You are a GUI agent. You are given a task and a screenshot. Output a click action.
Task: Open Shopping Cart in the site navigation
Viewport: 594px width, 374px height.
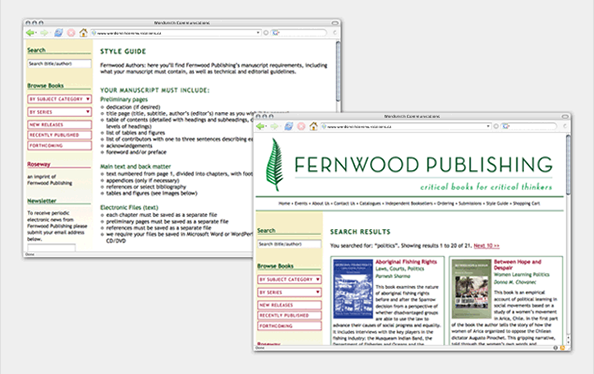tap(526, 203)
